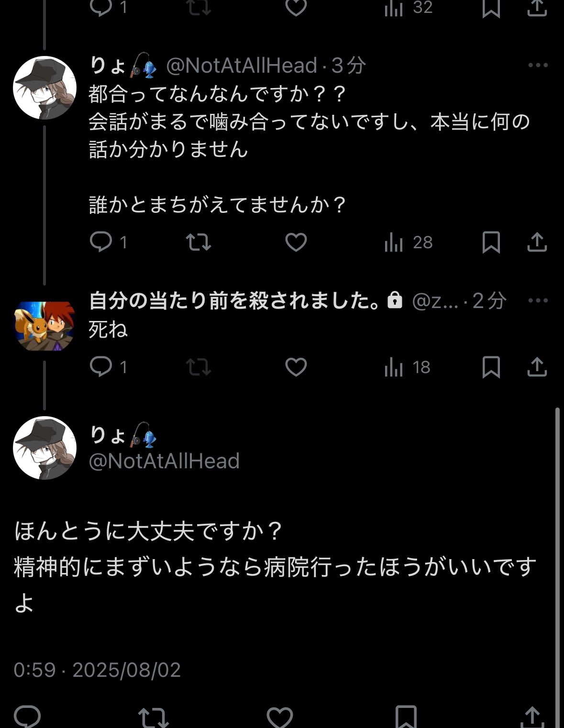This screenshot has height=728, width=564.
Task: Open replies on tweet with 28 views
Action: coord(101,242)
